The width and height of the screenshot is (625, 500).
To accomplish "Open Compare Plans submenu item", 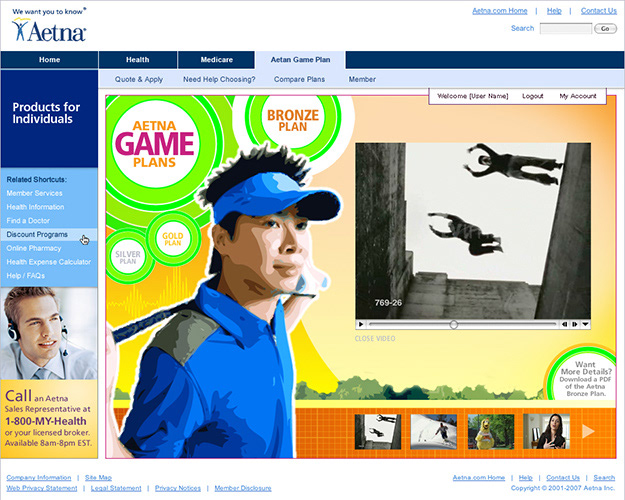I will click(299, 79).
